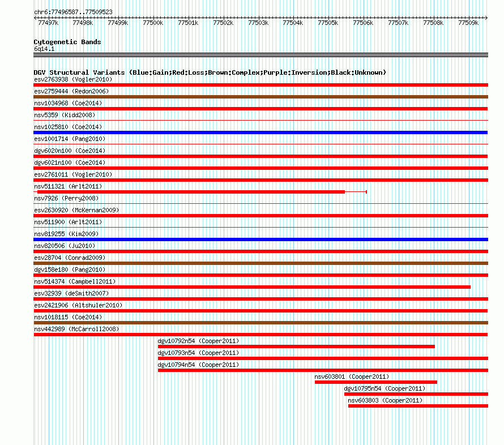The width and height of the screenshot is (504, 445).
Task: Click the esv2763938 (Vogler2010) variant label
Action: pos(73,79)
